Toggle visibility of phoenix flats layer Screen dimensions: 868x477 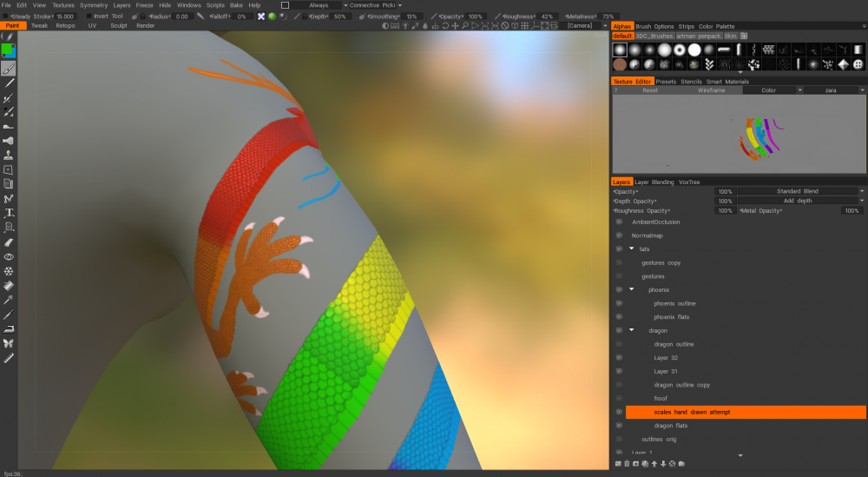619,317
